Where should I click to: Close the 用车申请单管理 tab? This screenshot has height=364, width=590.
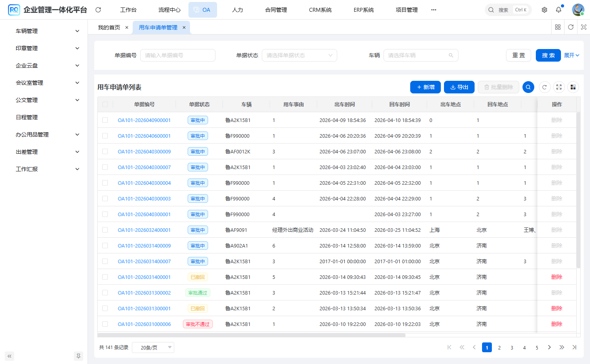184,27
